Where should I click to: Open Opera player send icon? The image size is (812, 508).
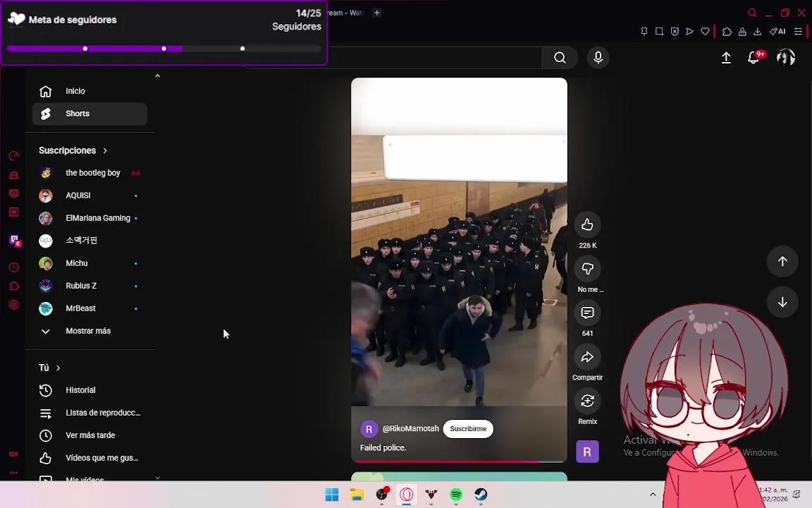pos(690,32)
